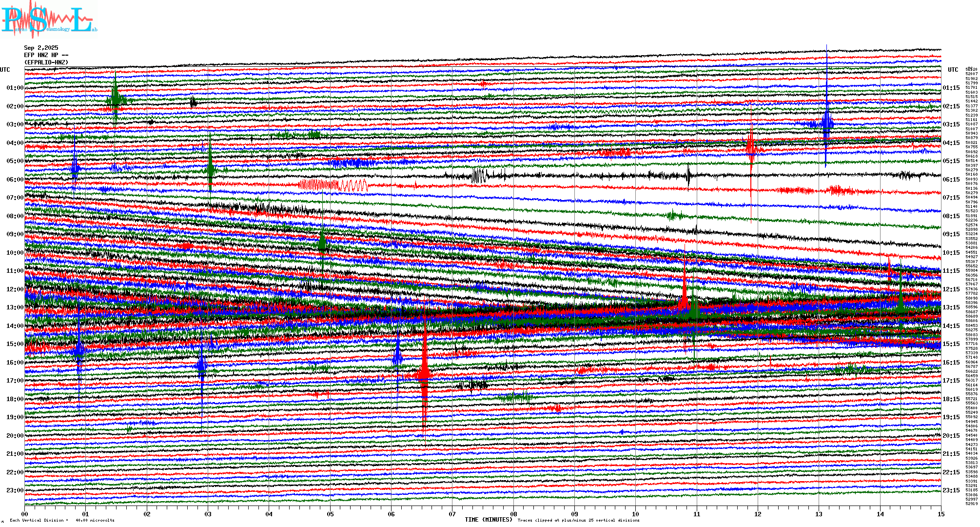Click the "11:00" hour label
The image size is (980, 527).
[15, 271]
